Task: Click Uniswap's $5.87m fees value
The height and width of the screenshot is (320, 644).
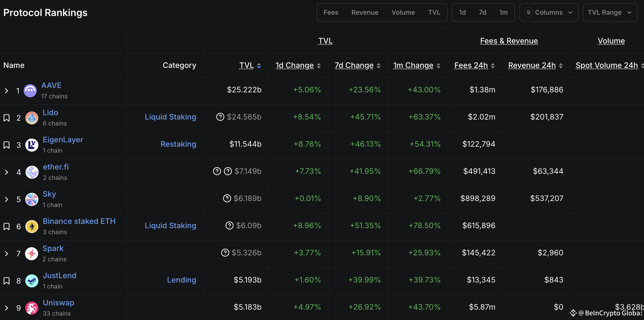Action: tap(482, 307)
